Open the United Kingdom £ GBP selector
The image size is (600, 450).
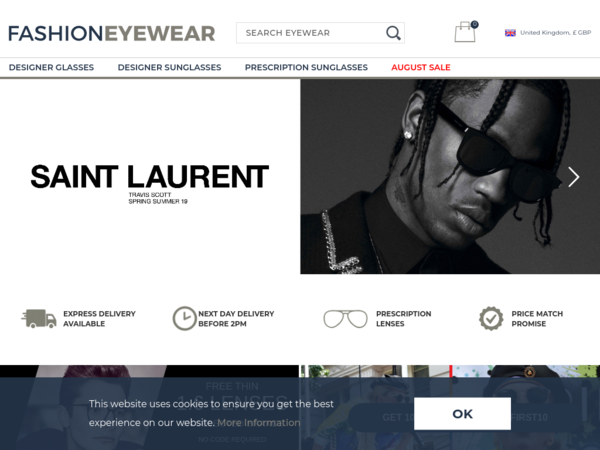[548, 33]
